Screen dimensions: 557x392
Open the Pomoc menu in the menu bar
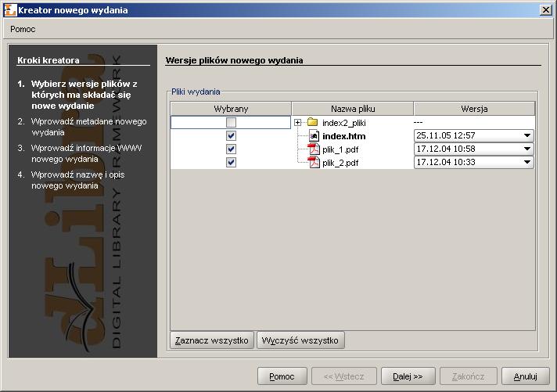(x=23, y=29)
